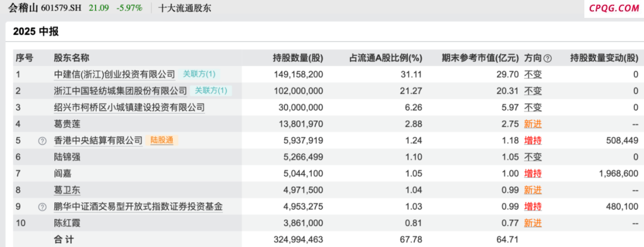Click 新进 direction in 葛卫东 row
644x247 pixels.
tap(532, 190)
